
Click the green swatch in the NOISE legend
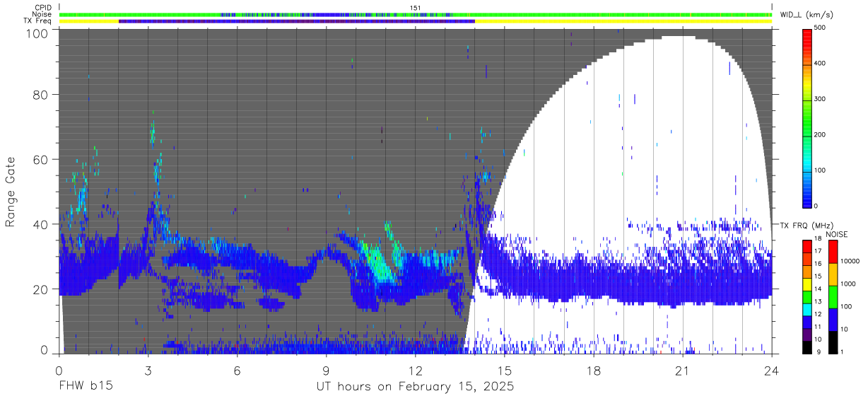click(x=833, y=296)
